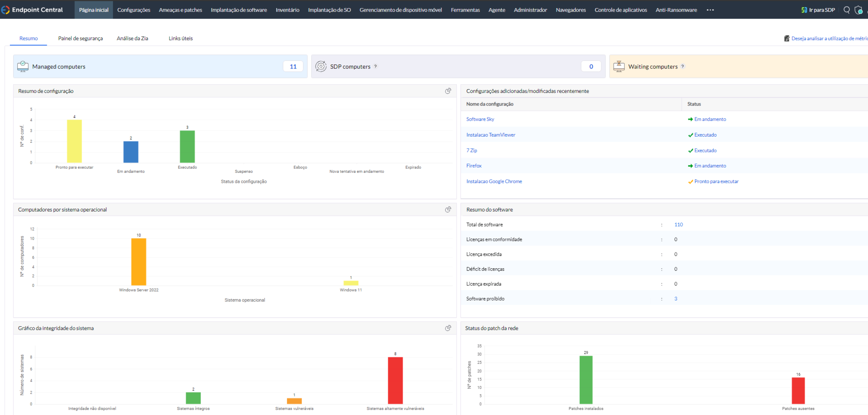Click the help icon beside SDP computers
This screenshot has height=415, width=868.
[x=376, y=67]
